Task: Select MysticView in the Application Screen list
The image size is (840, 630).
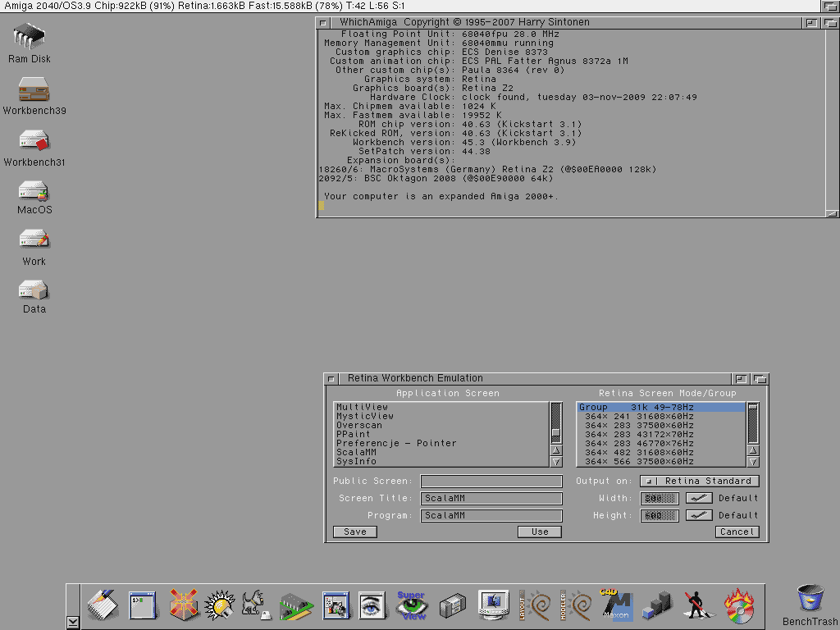Action: click(441, 416)
